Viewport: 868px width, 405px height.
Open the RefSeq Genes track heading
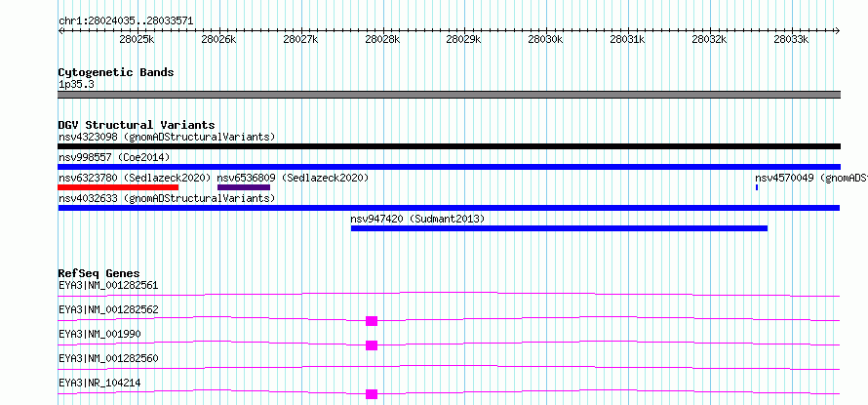tap(99, 273)
